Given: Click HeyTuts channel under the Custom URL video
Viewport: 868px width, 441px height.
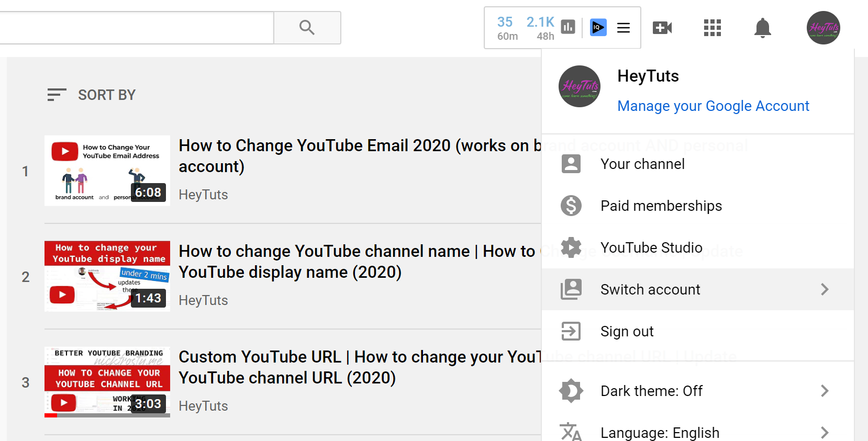Looking at the screenshot, I should [x=203, y=406].
